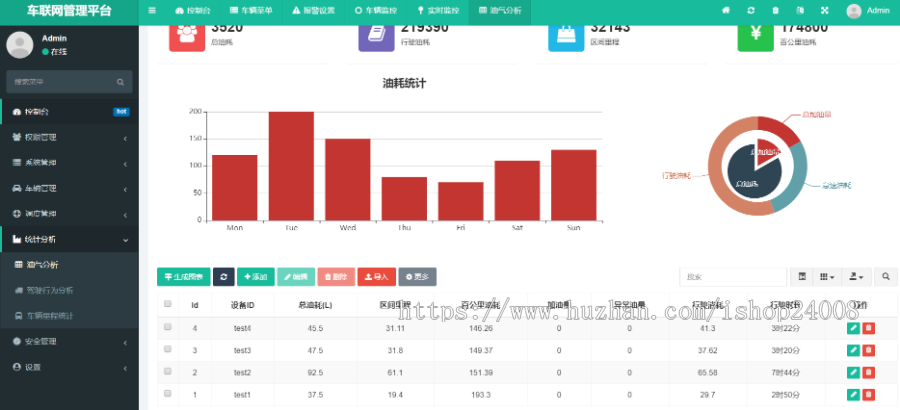The image size is (900, 410).
Task: Toggle the sidebar with the hamburger icon
Action: click(152, 10)
